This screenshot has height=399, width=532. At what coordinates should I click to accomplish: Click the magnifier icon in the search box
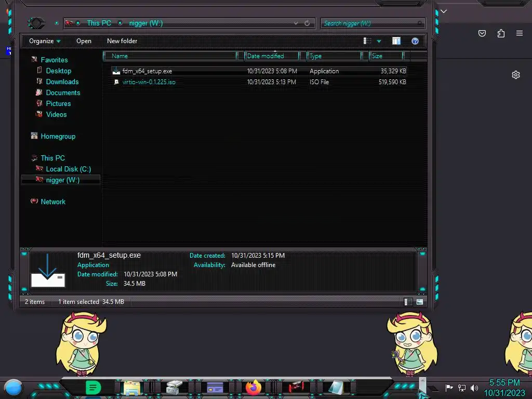420,23
